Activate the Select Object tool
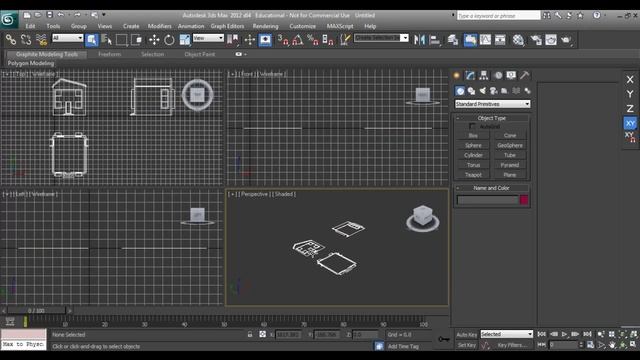 [92, 40]
